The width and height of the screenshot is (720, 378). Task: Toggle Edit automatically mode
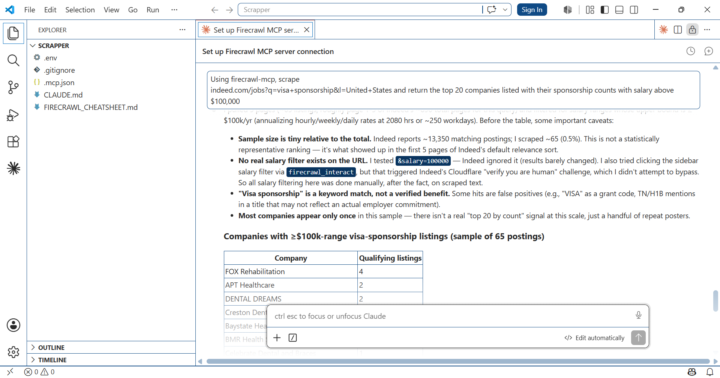pyautogui.click(x=595, y=338)
